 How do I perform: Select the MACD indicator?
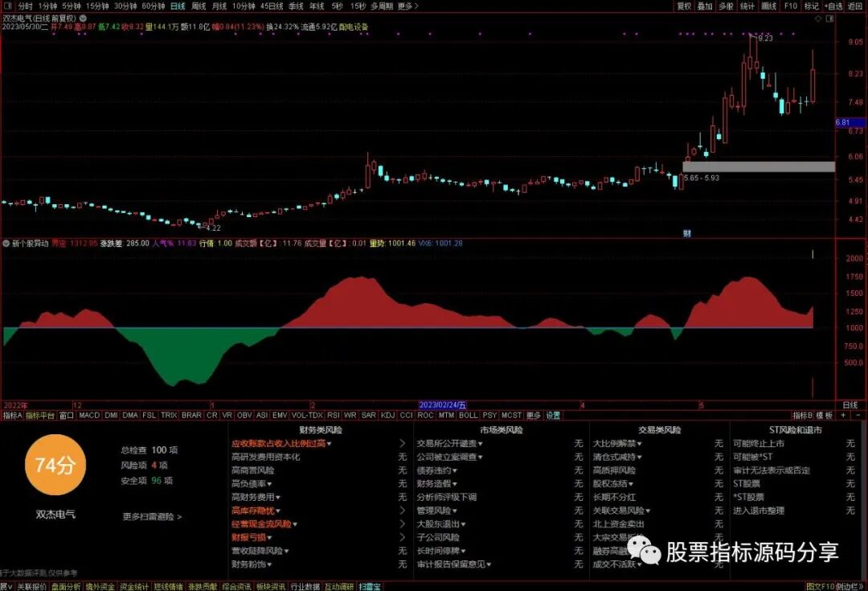(x=89, y=415)
